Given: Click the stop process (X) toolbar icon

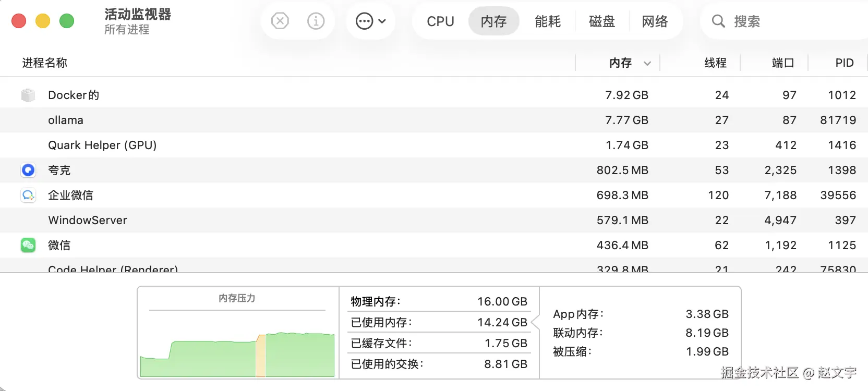Looking at the screenshot, I should pyautogui.click(x=280, y=21).
